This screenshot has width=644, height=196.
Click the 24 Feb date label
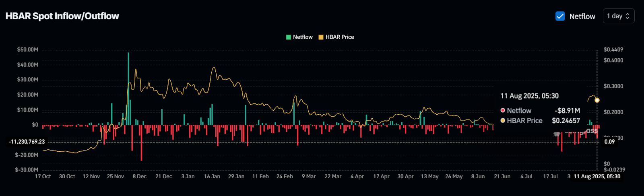(285, 177)
